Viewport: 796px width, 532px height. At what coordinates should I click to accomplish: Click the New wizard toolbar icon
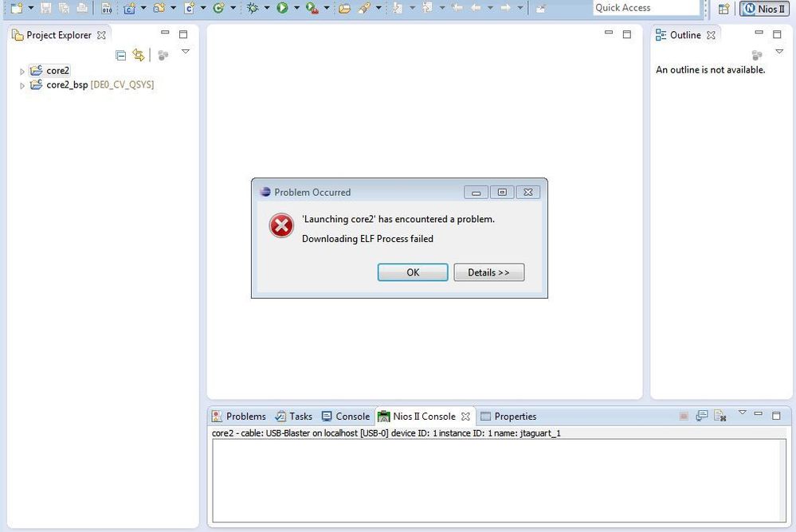pyautogui.click(x=17, y=8)
